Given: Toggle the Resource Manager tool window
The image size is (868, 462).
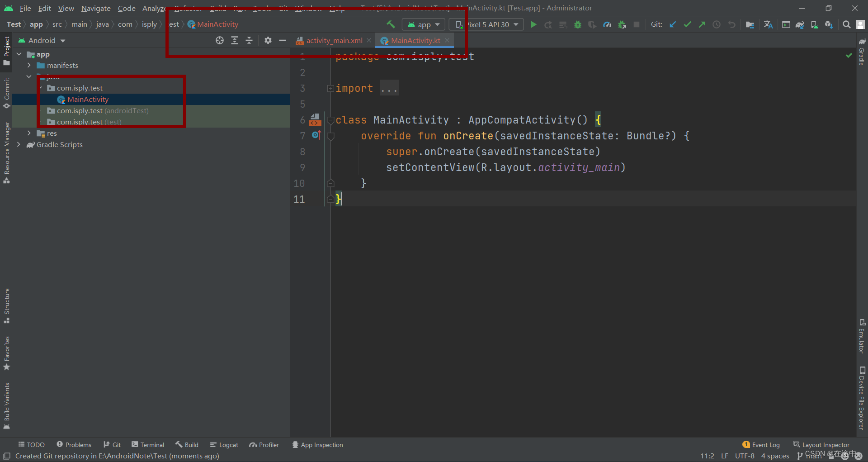Looking at the screenshot, I should (x=6, y=152).
